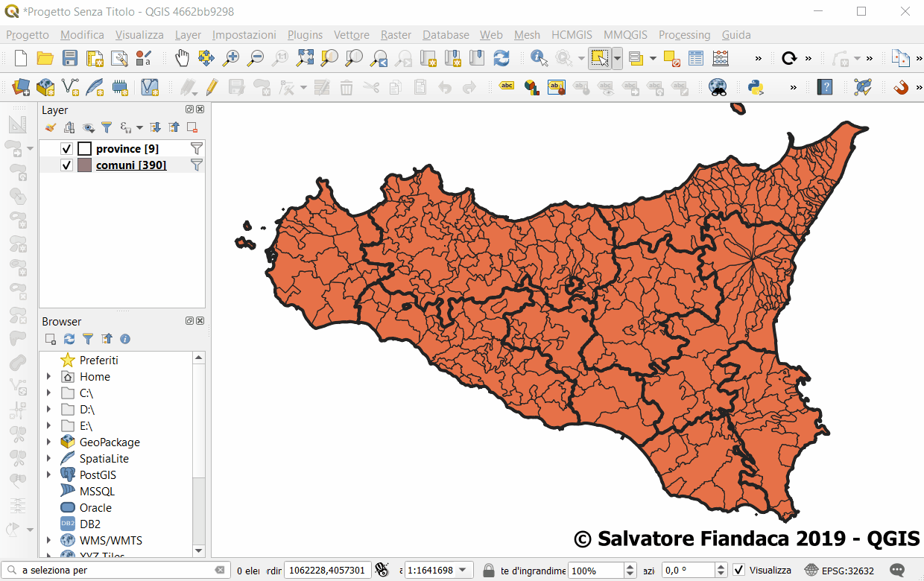The width and height of the screenshot is (924, 581).
Task: Hide the comuni layer via checkbox
Action: click(x=66, y=165)
